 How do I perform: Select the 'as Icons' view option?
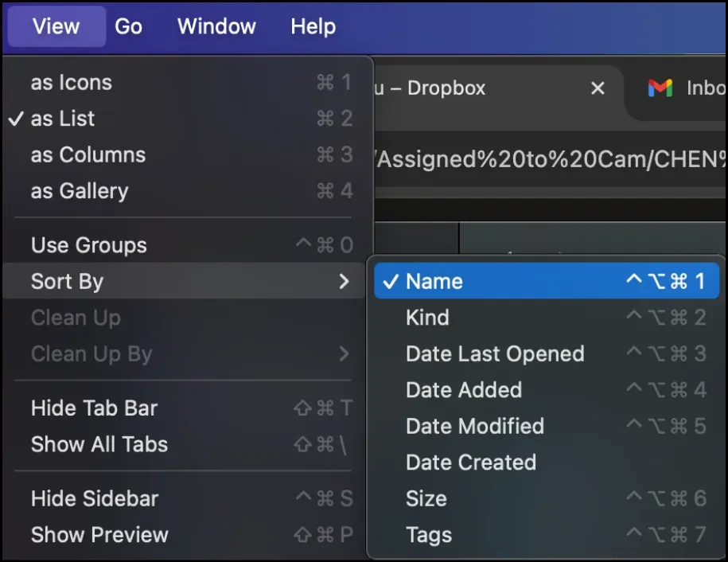click(x=71, y=82)
